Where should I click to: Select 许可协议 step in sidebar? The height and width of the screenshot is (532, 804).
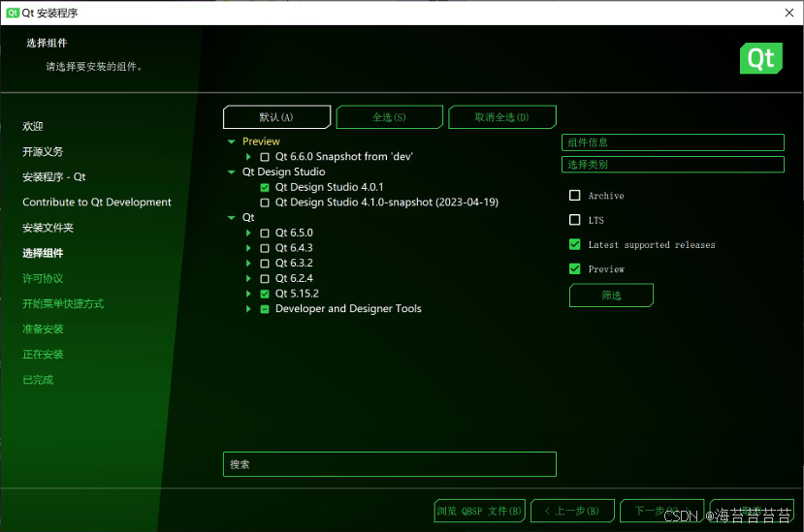43,279
